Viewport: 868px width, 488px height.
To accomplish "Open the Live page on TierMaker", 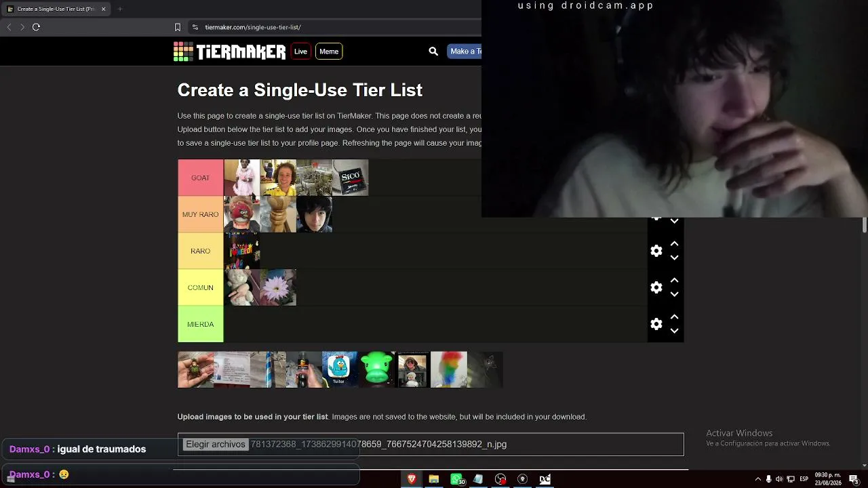I will tap(300, 52).
